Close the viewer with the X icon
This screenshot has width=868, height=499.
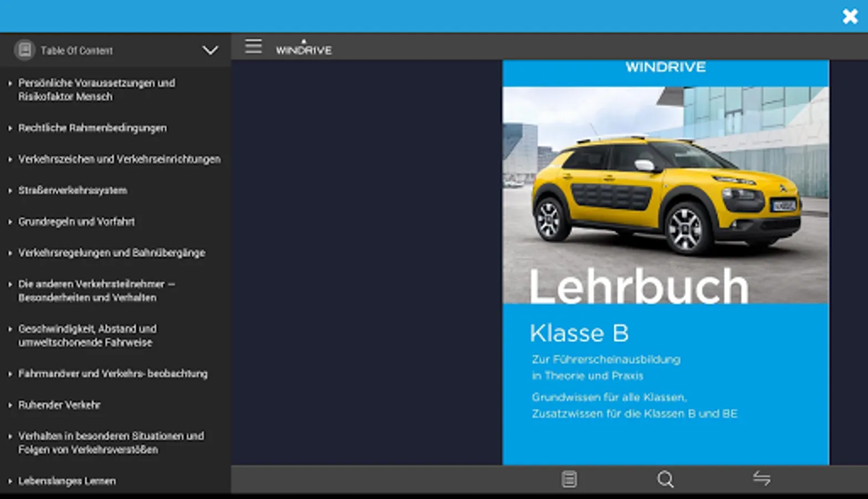point(850,17)
